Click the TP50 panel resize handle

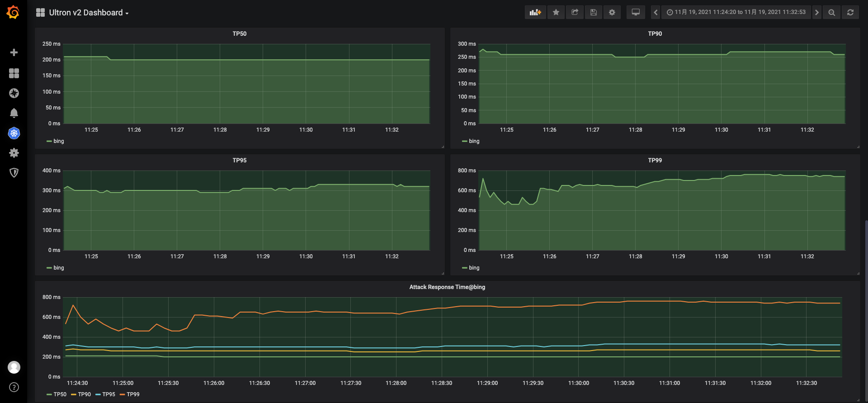(443, 147)
